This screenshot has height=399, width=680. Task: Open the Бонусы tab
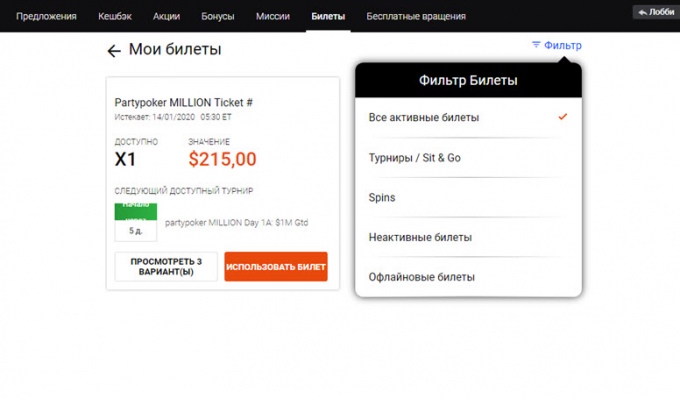pyautogui.click(x=218, y=16)
